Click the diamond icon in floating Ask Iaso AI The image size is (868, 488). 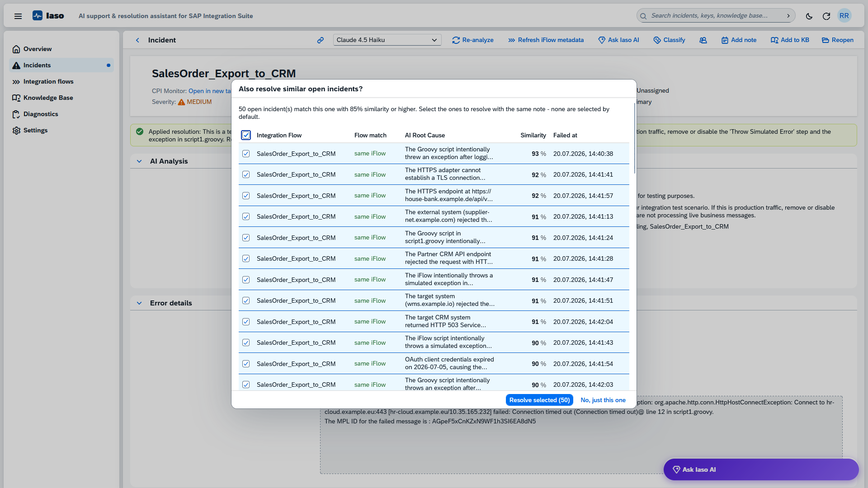tap(676, 469)
